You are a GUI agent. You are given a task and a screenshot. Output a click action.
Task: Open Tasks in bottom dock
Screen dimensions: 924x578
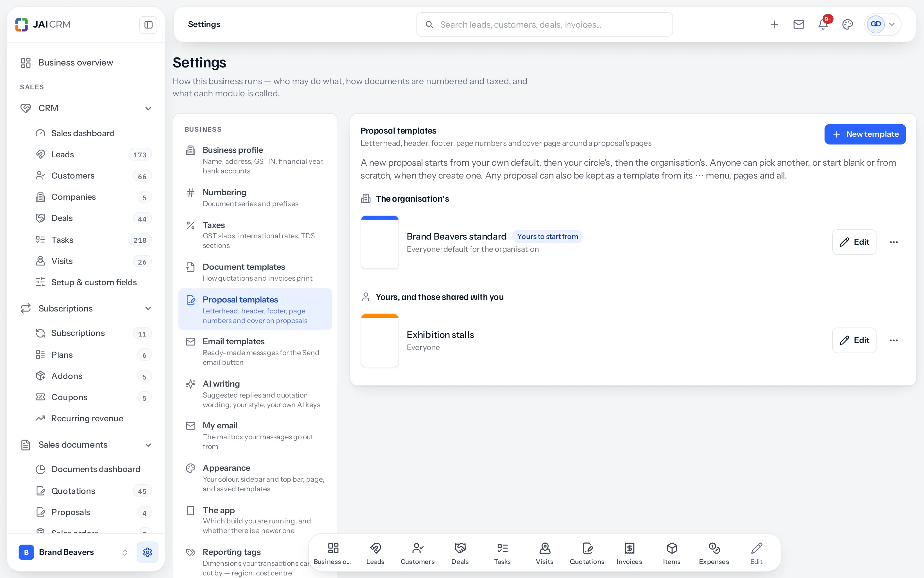point(502,553)
